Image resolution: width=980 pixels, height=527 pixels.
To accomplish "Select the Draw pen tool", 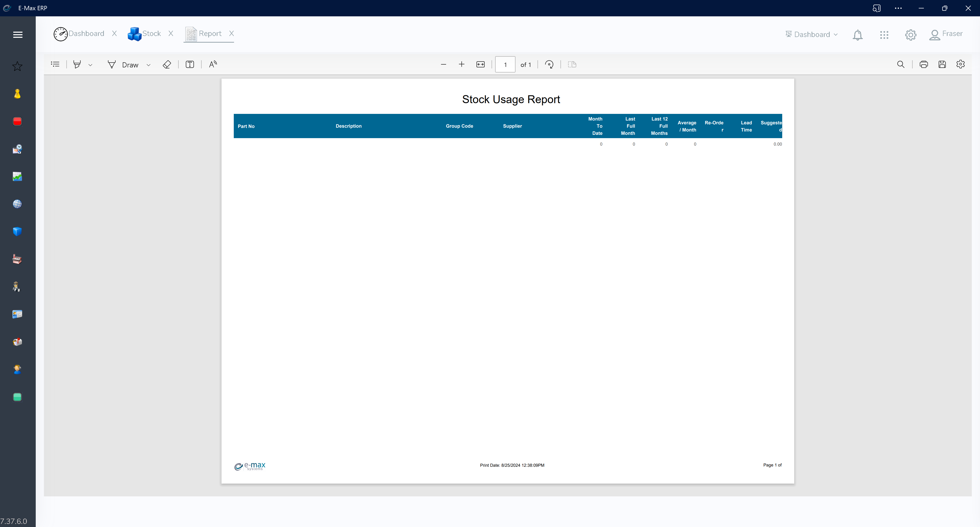I will tap(112, 64).
